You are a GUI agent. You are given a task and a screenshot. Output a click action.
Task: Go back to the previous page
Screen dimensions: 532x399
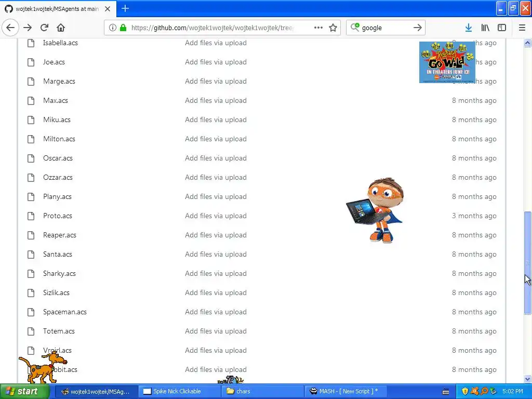tap(10, 28)
